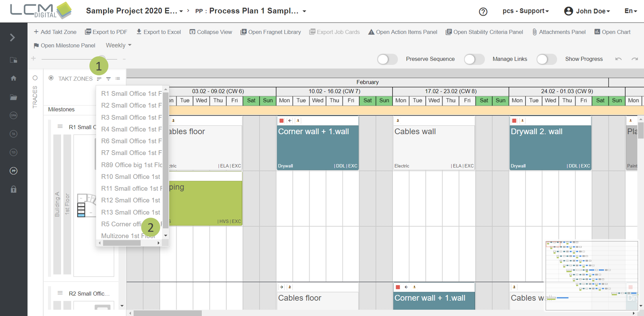The width and height of the screenshot is (644, 316).
Task: Open the Weekly view dropdown
Action: point(118,45)
